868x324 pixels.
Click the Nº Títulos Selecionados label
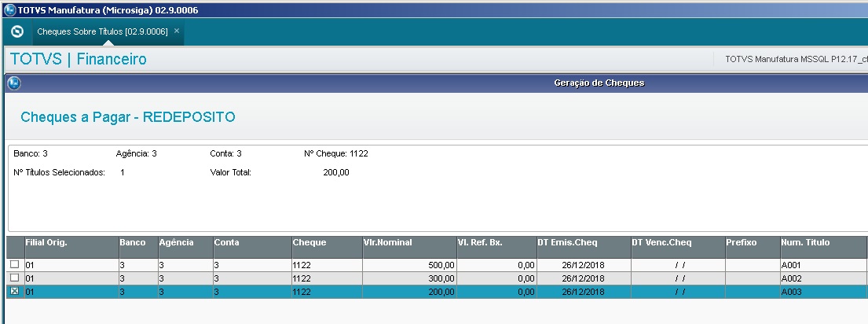[x=59, y=172]
